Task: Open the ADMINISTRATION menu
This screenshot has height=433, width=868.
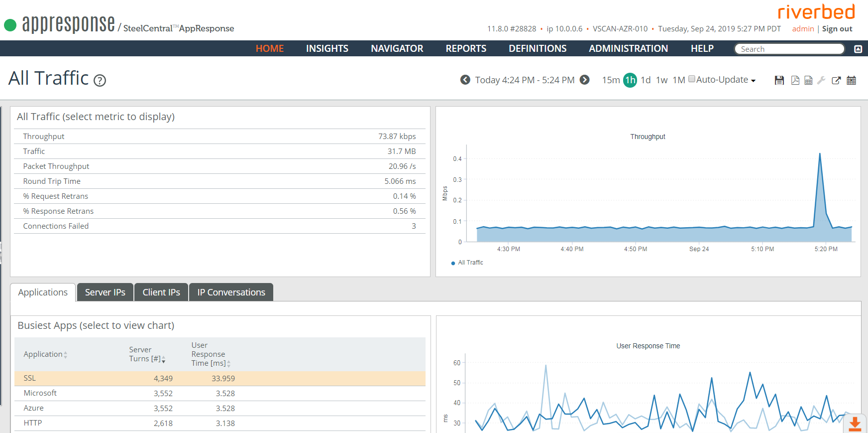Action: 628,48
